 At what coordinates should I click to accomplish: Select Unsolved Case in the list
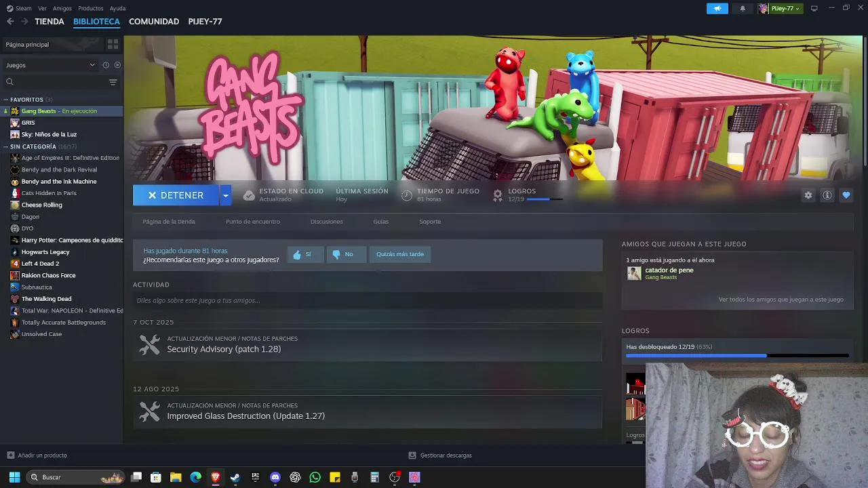point(61,334)
